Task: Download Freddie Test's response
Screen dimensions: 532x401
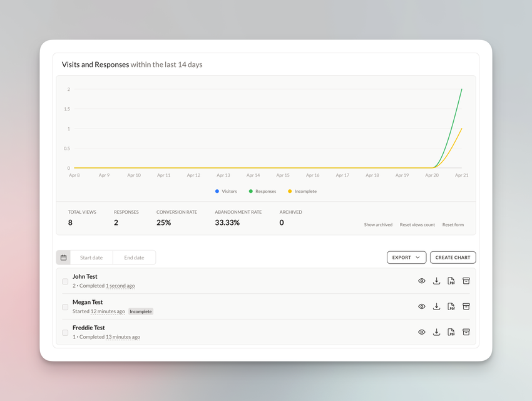Action: pos(436,332)
